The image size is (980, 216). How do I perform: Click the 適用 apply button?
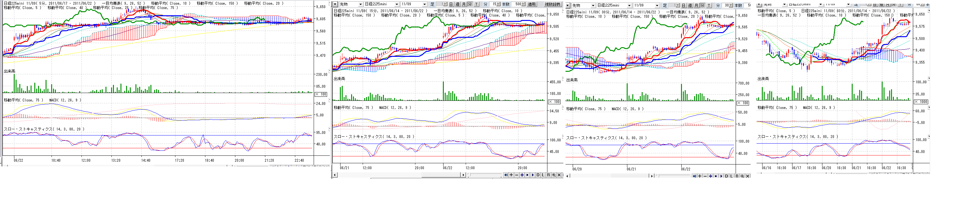532,4
